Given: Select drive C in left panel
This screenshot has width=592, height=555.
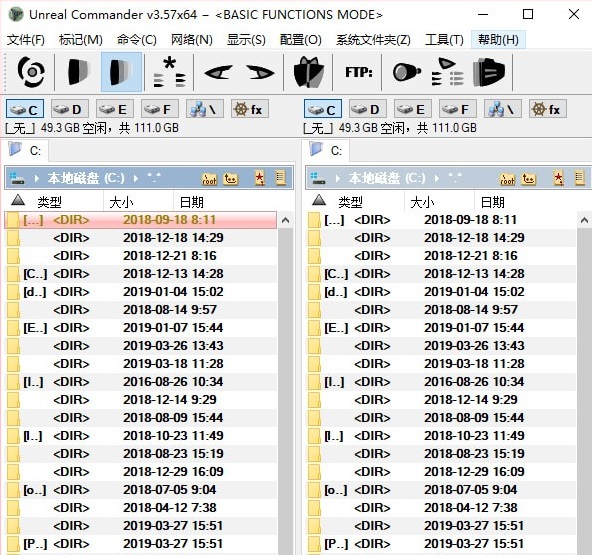Looking at the screenshot, I should (25, 109).
